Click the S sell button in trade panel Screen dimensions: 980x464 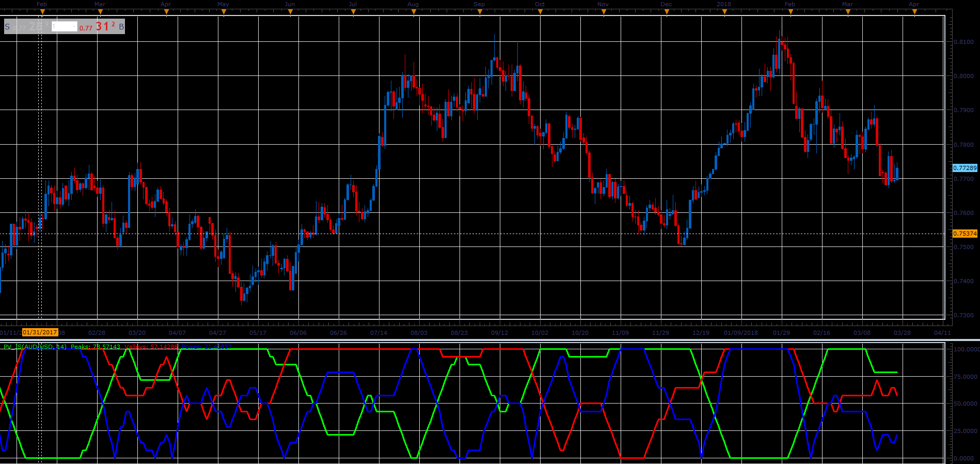click(7, 26)
